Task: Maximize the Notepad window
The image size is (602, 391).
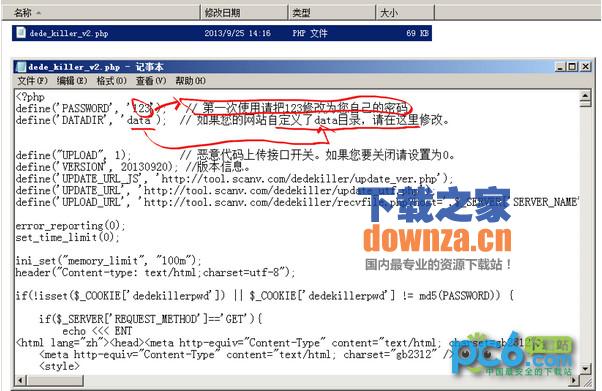Action: coord(572,67)
